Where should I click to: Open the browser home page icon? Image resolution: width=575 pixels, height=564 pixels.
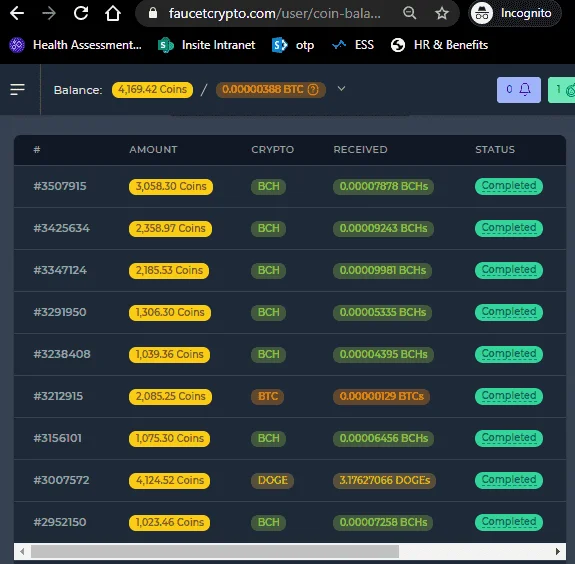click(x=113, y=13)
